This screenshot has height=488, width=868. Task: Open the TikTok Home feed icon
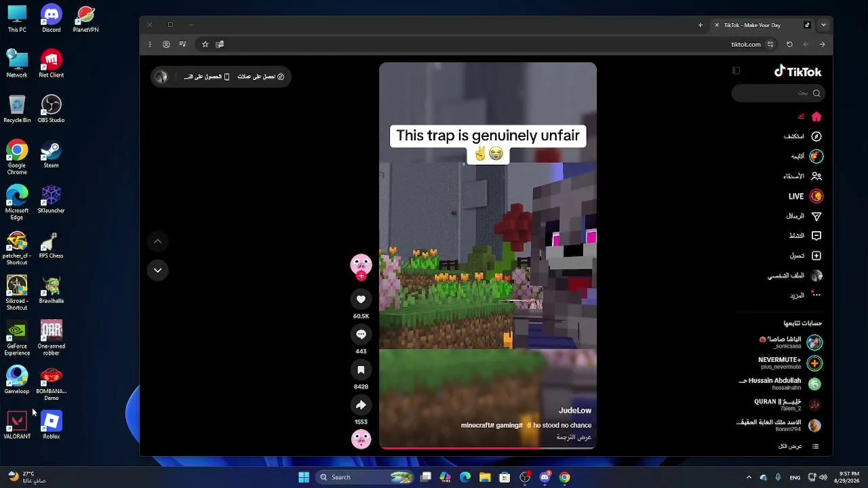tap(816, 117)
